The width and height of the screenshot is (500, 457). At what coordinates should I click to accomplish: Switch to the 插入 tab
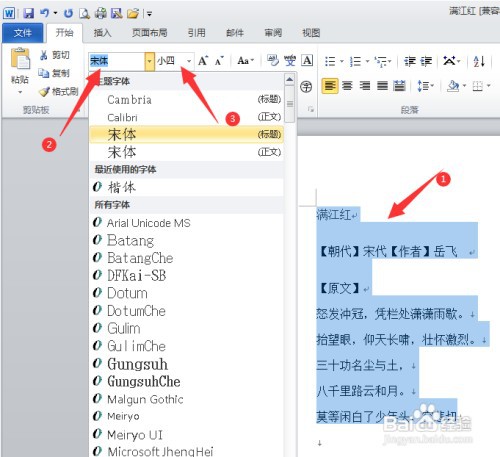pos(102,33)
